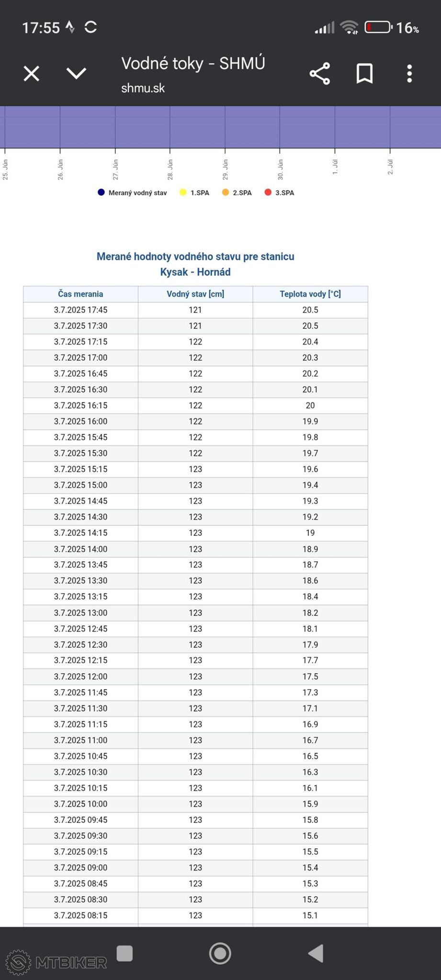Open the three-dot overflow menu

(409, 74)
